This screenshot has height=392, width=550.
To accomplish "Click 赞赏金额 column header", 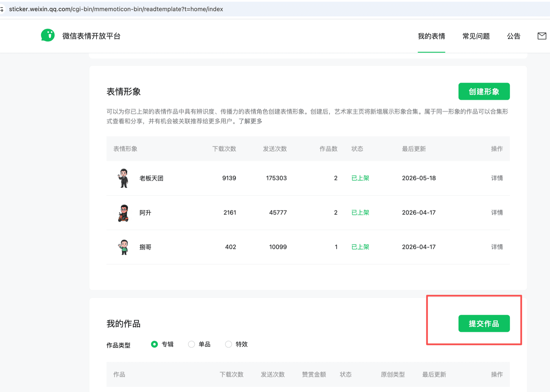I will [314, 374].
